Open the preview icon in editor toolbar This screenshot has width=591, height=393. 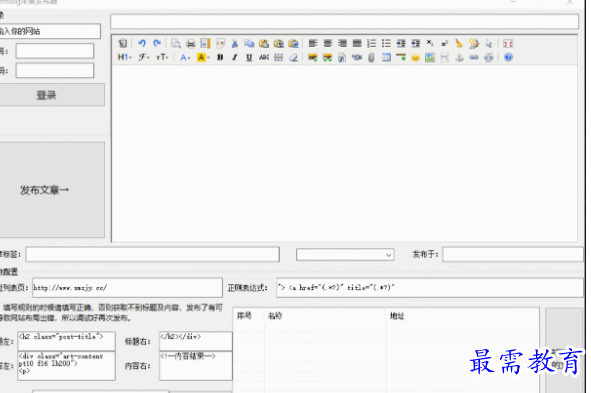176,43
